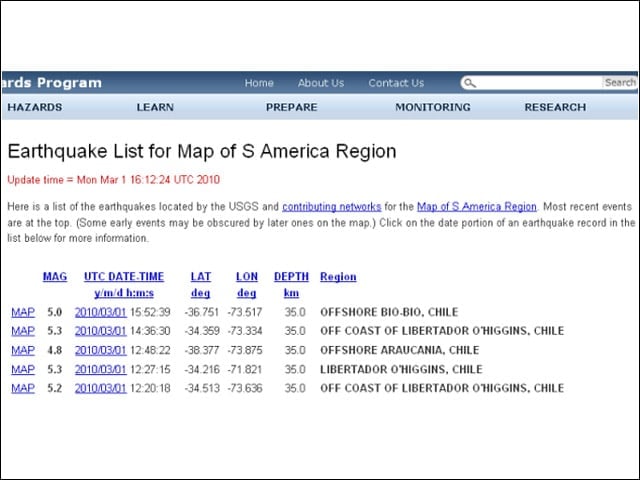Open the Contact Us link
640x480 pixels.
click(396, 83)
